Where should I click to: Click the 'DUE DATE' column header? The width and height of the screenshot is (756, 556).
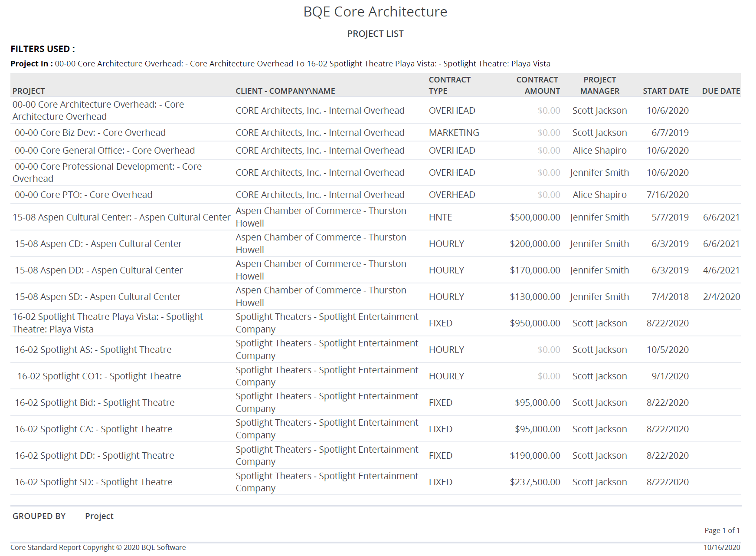[721, 91]
